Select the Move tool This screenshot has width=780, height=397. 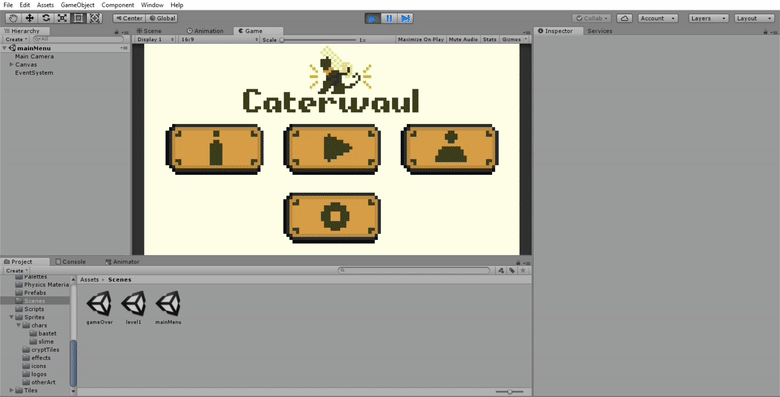tap(29, 18)
